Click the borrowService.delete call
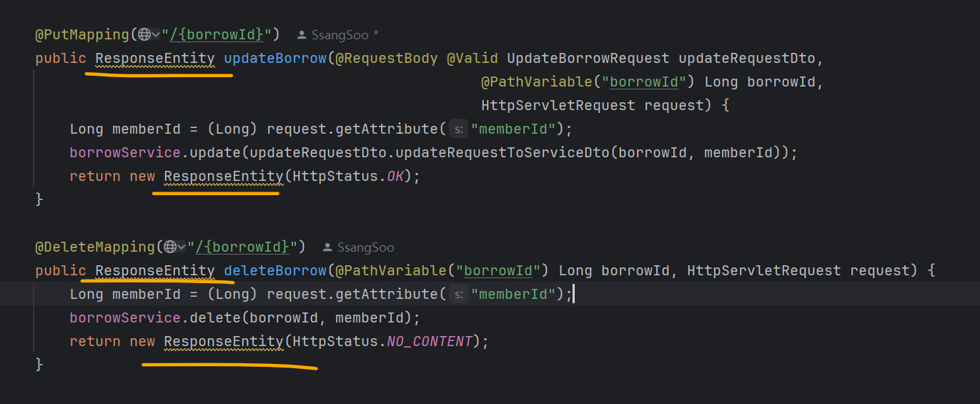980x404 pixels. tap(155, 317)
